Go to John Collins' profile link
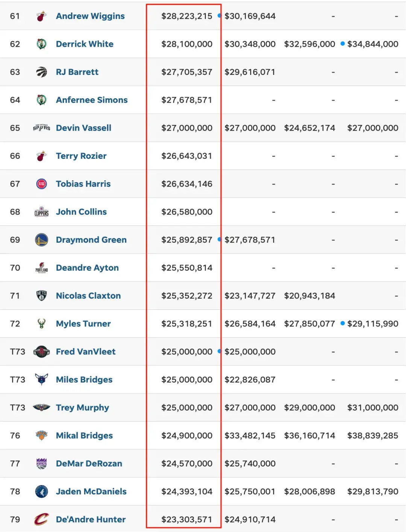 (81, 212)
